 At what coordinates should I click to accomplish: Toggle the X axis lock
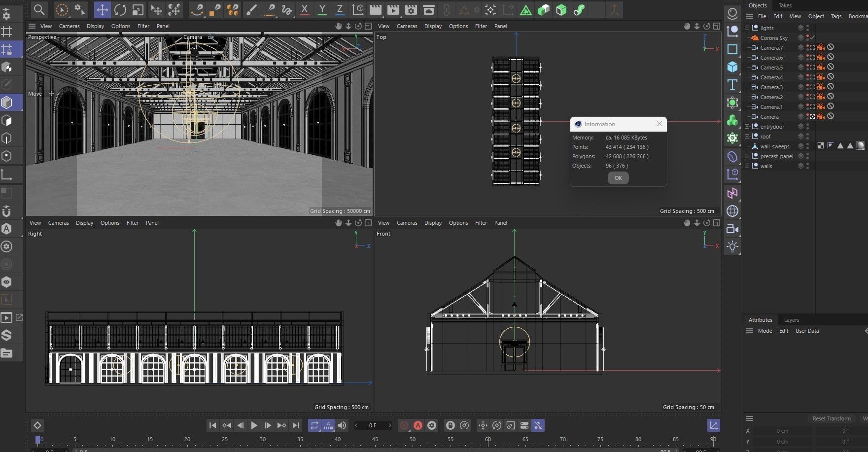[x=304, y=9]
